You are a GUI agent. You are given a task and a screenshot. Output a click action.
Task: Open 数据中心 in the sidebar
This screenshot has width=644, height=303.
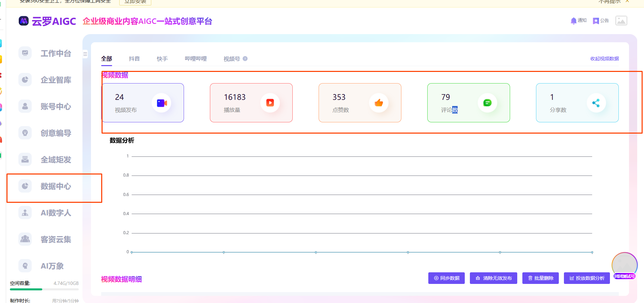click(x=56, y=186)
